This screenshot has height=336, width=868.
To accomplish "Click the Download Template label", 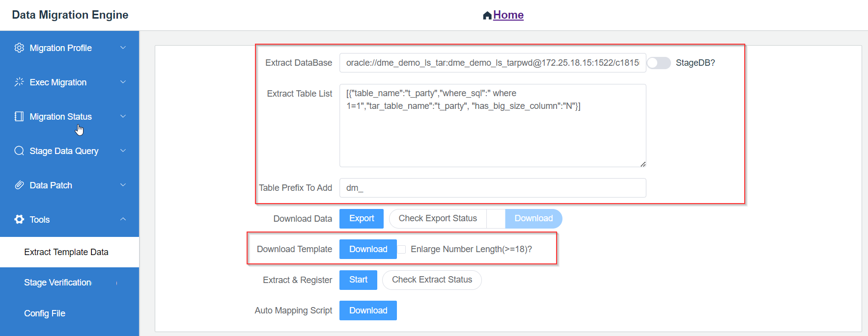I will point(294,249).
